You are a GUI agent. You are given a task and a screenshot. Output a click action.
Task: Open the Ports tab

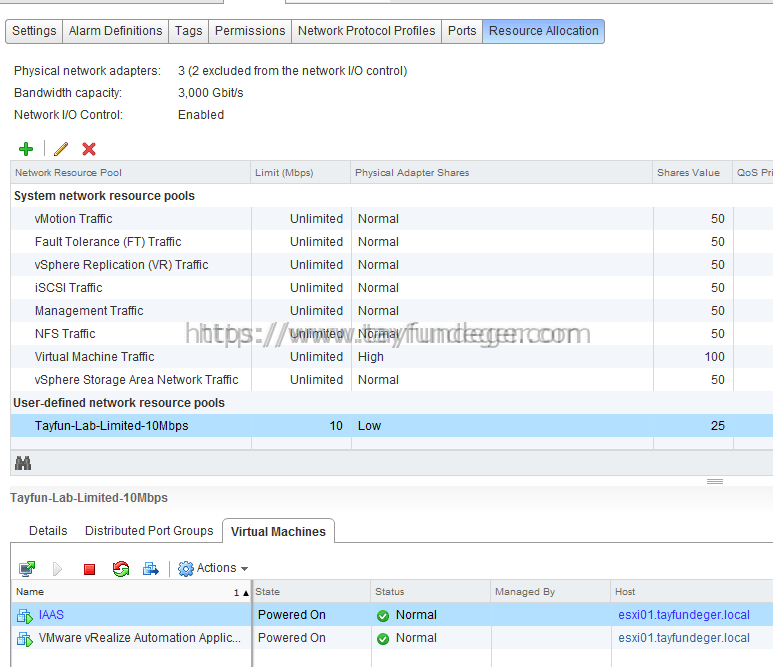[462, 31]
